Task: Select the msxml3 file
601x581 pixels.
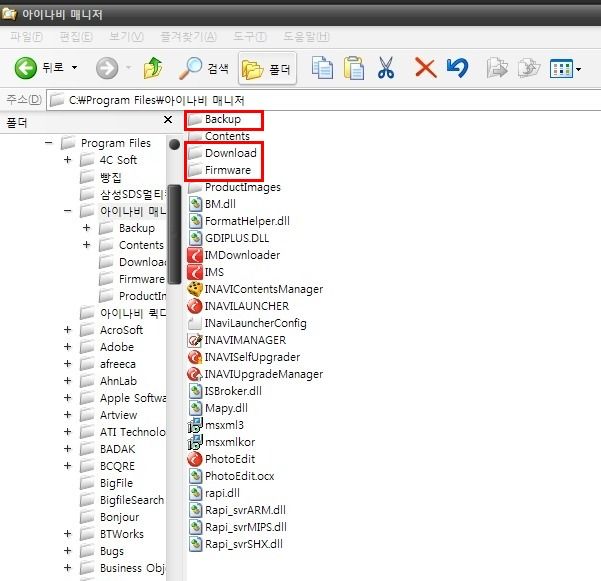Action: pos(216,425)
